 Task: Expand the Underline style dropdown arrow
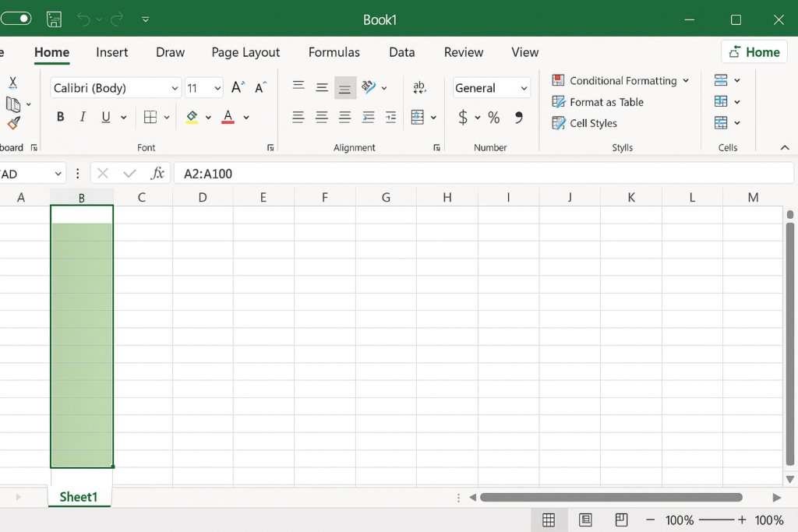click(x=124, y=118)
